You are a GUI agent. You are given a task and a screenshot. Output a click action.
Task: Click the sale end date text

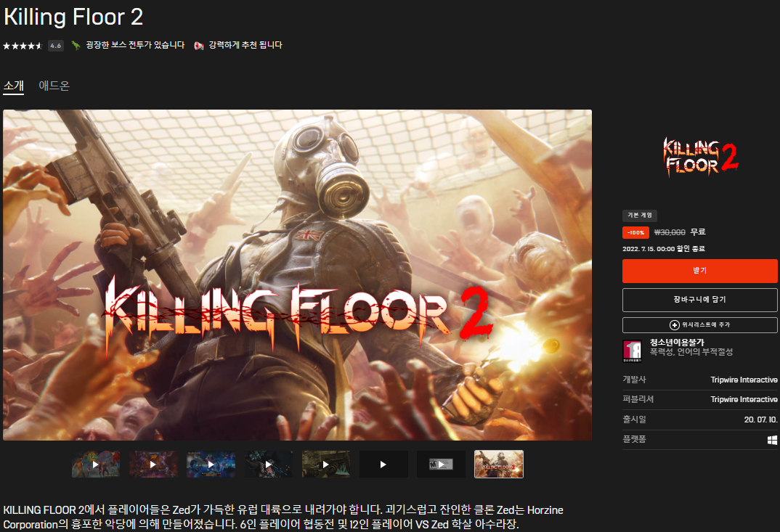pyautogui.click(x=664, y=249)
